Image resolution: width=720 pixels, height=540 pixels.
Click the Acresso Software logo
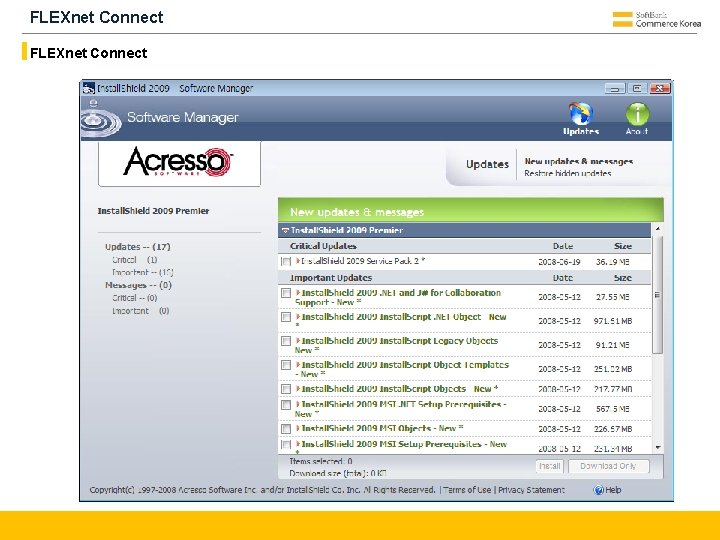pos(179,163)
